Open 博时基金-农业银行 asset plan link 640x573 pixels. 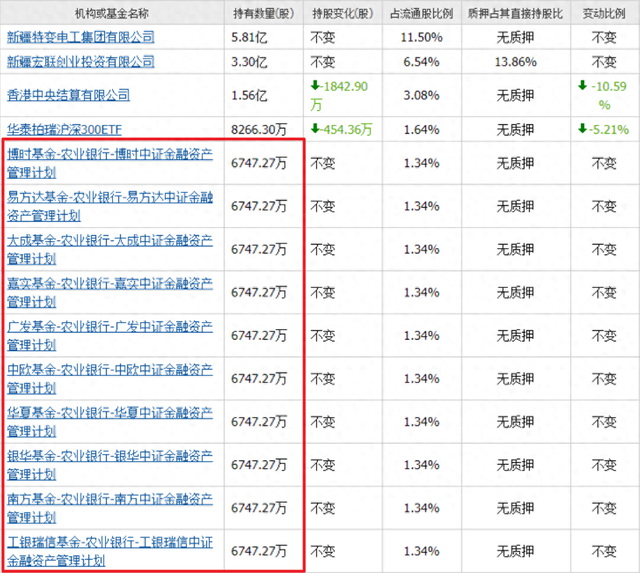[x=110, y=163]
